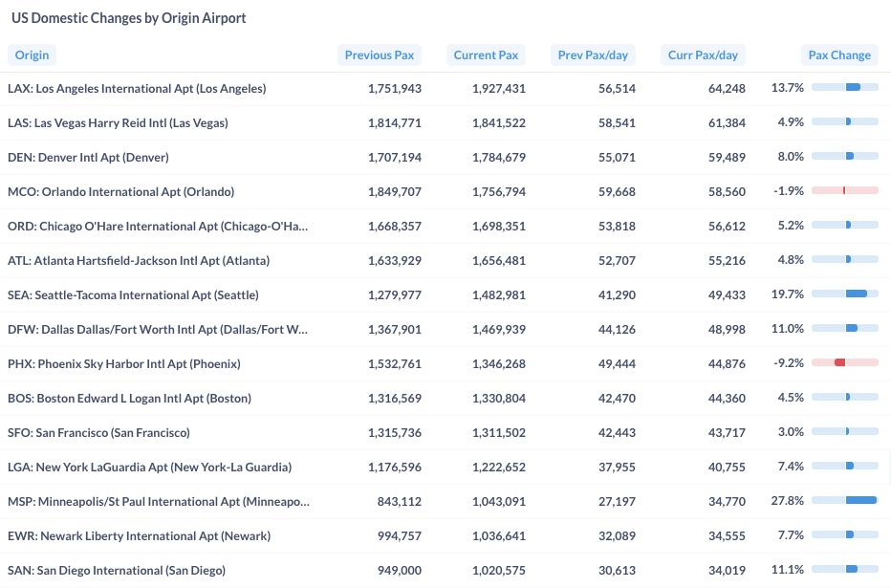Screen dimensions: 891x588
Task: Click Current Pax value 1,330,804
Action: coord(499,399)
